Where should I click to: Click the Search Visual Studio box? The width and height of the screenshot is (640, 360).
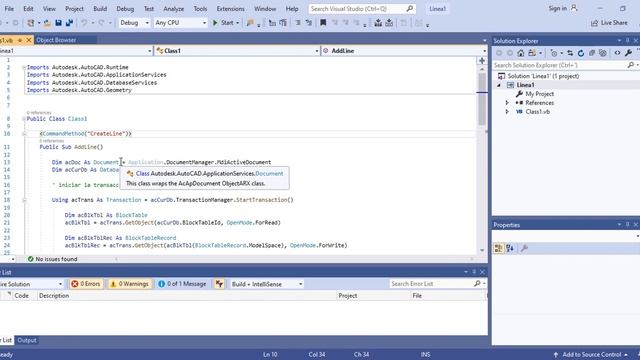(x=362, y=9)
